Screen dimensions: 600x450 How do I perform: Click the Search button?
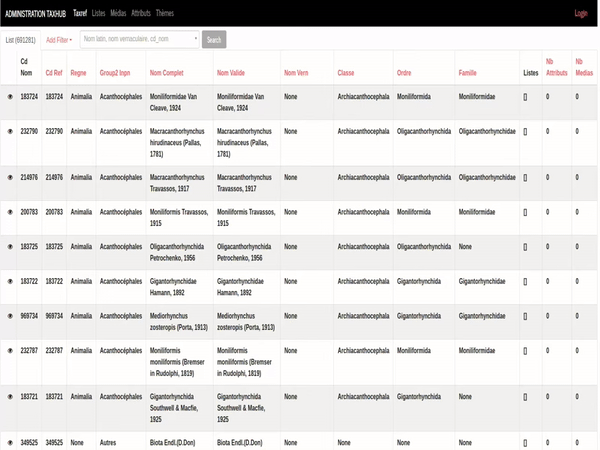(214, 40)
